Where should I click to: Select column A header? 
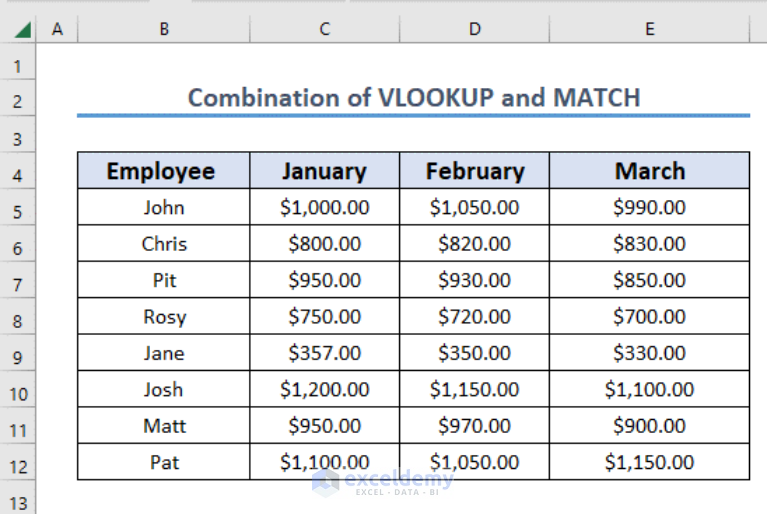(x=57, y=29)
